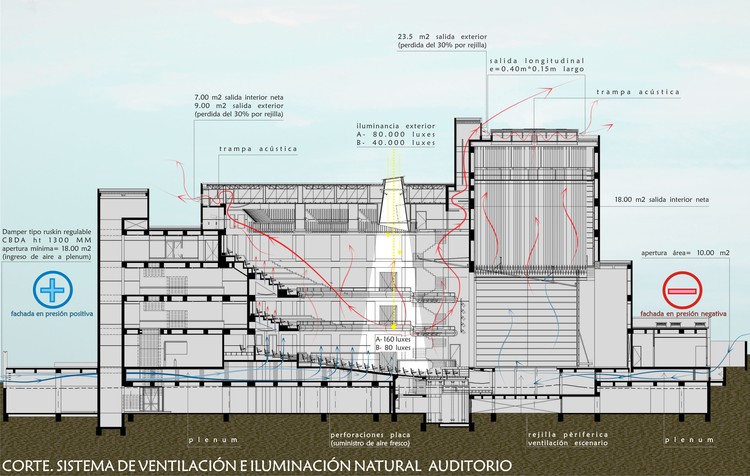The image size is (750, 476).
Task: Click '(suministro de aire fresco)' note
Action: [x=370, y=443]
